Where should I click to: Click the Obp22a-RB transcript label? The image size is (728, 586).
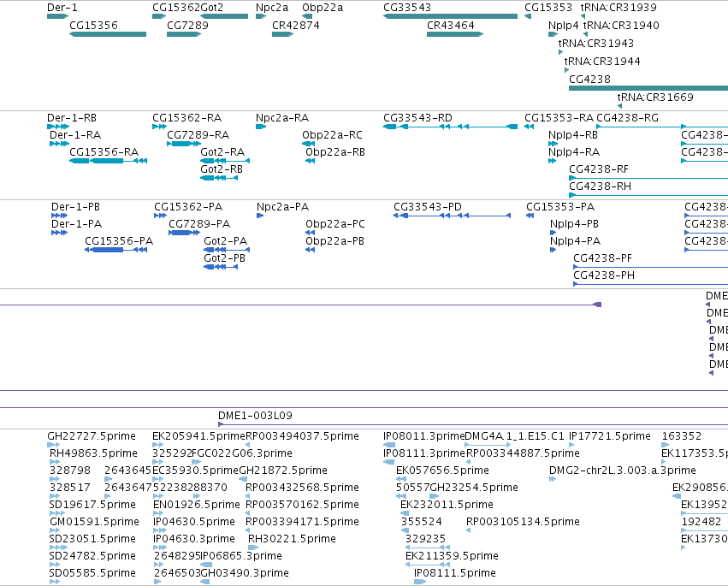tap(335, 151)
